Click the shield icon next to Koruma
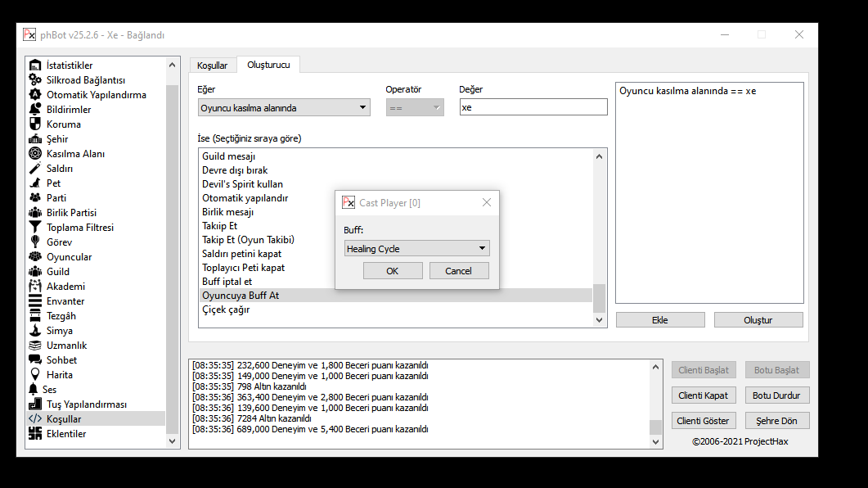Screen dimensions: 868x488 tap(34, 124)
